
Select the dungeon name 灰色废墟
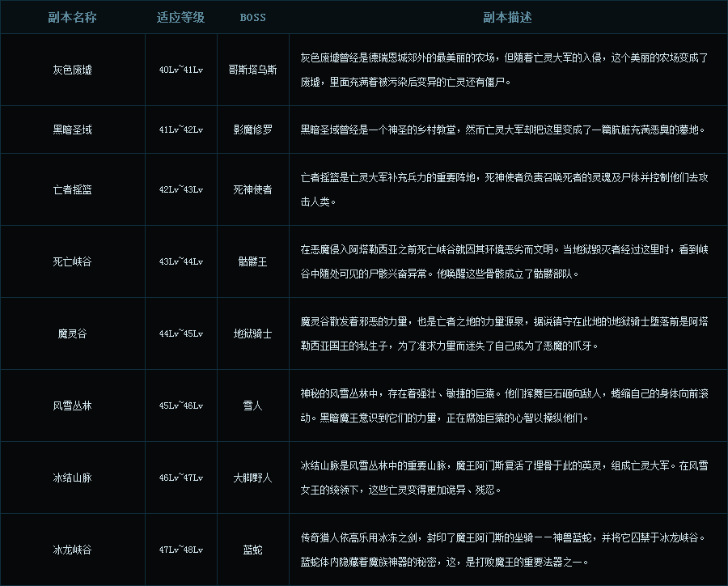click(x=73, y=70)
